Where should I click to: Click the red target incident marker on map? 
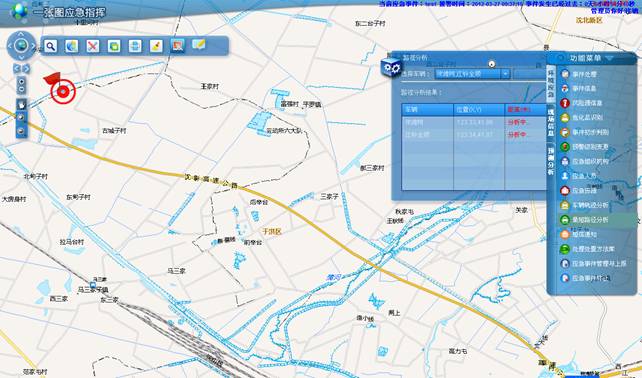(63, 91)
